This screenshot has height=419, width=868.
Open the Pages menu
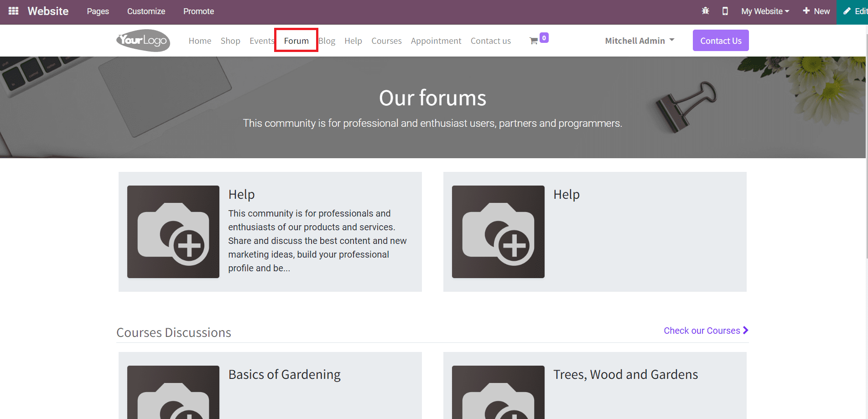click(97, 11)
